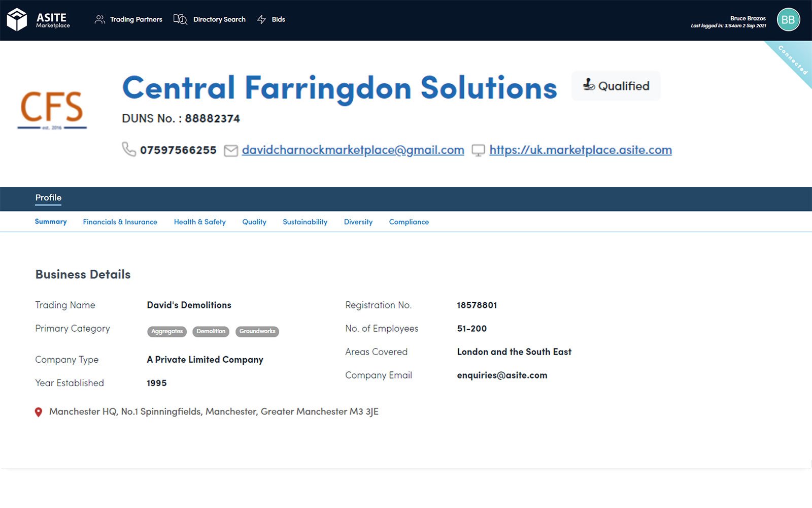
Task: Click the DUNS number 88882374
Action: (212, 119)
